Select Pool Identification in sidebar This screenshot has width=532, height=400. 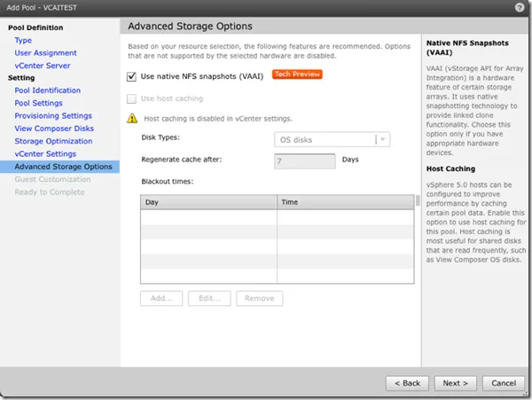(48, 90)
